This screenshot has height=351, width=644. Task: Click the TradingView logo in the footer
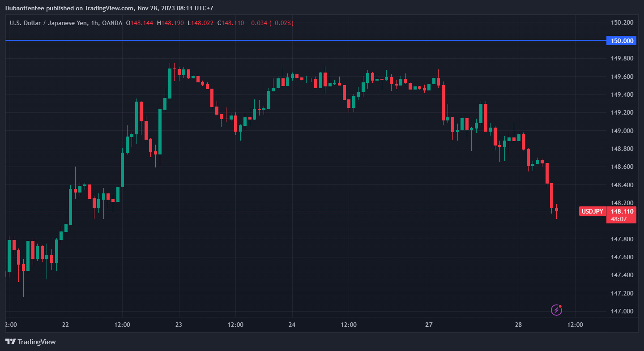coord(31,342)
